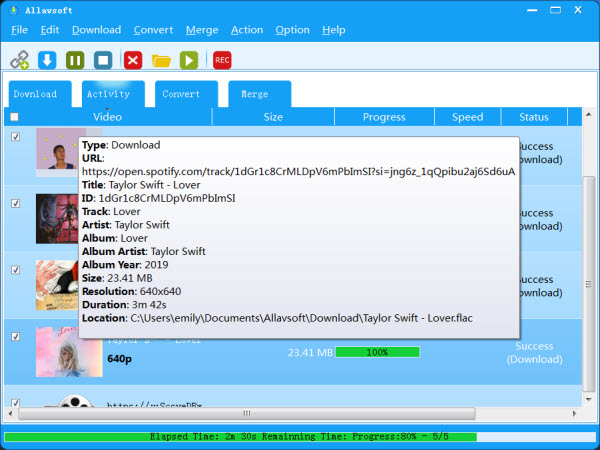The height and width of the screenshot is (450, 600).
Task: Switch to the Convert tab
Action: [186, 94]
